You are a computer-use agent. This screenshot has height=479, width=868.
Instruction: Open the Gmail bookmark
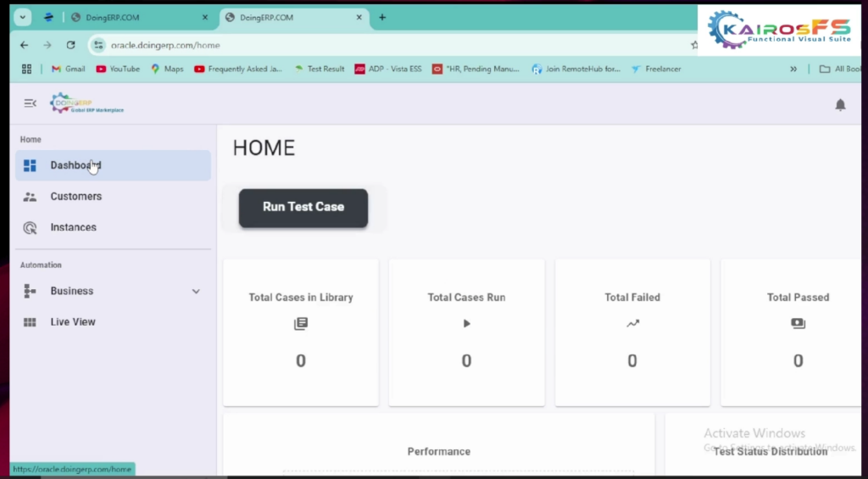point(68,70)
